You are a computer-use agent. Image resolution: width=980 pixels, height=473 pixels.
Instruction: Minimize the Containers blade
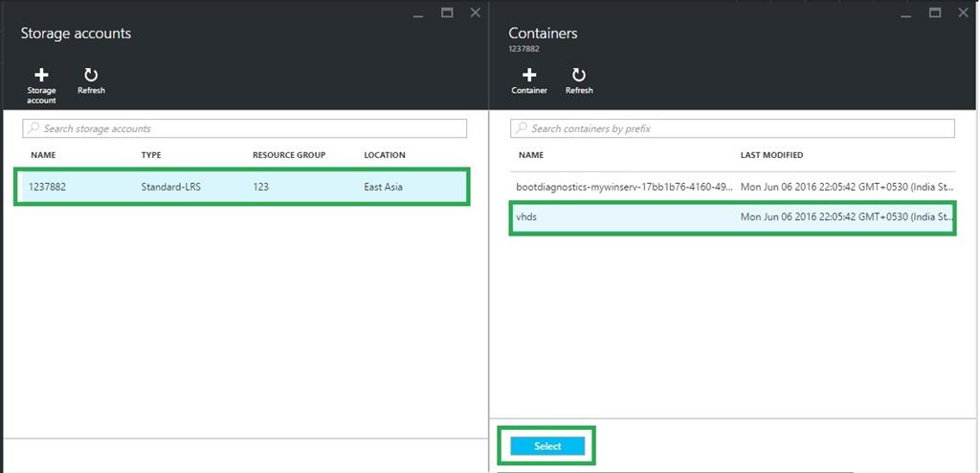coord(905,13)
